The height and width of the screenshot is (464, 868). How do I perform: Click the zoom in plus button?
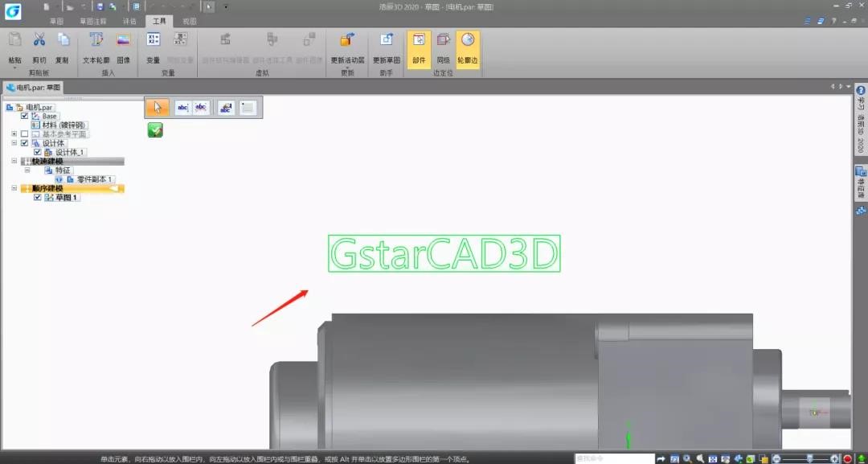coord(834,458)
